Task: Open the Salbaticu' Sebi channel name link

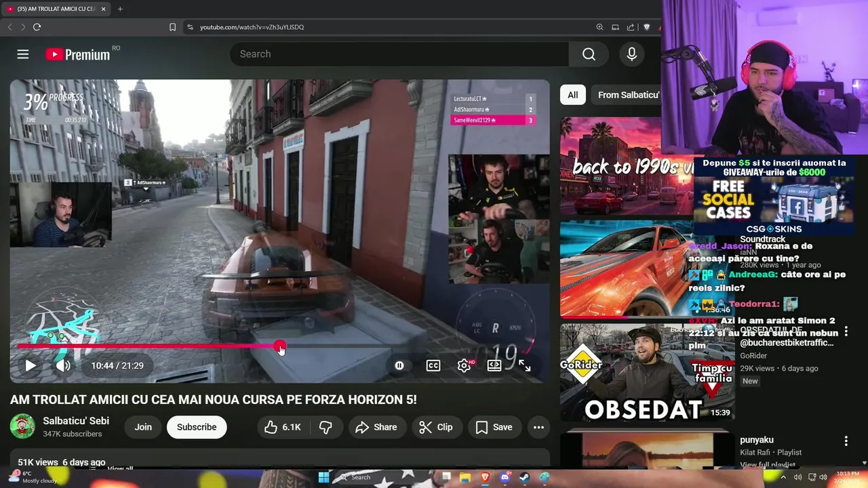Action: tap(76, 421)
